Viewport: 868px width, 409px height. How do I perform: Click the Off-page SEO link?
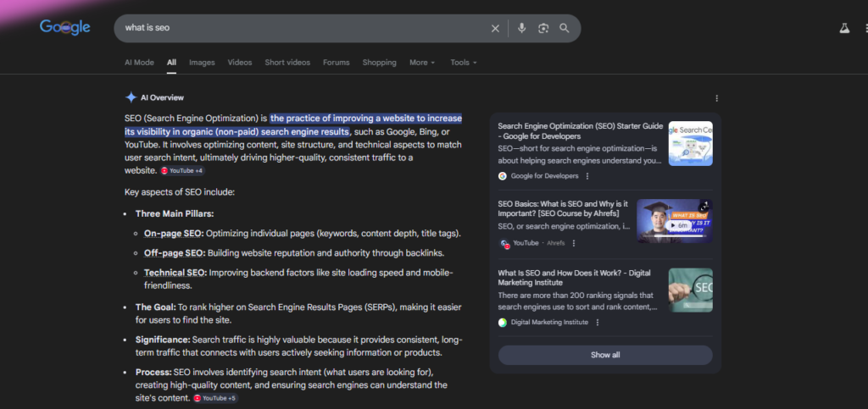pyautogui.click(x=175, y=252)
